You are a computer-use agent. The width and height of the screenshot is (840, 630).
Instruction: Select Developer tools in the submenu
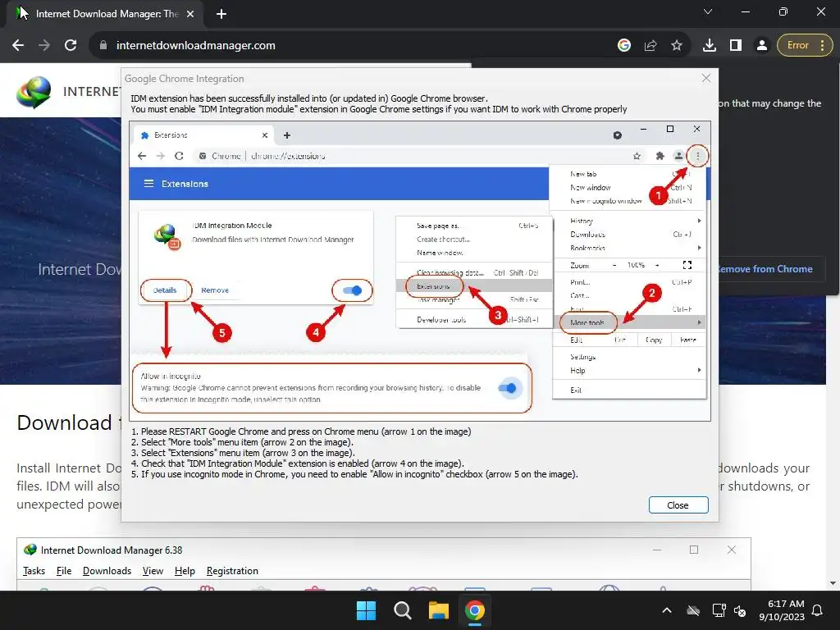[x=441, y=320]
